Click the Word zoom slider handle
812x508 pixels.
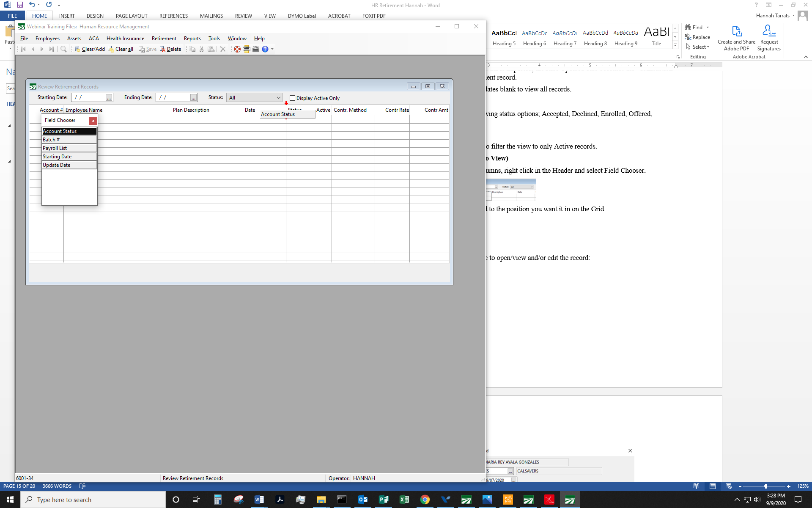point(765,486)
